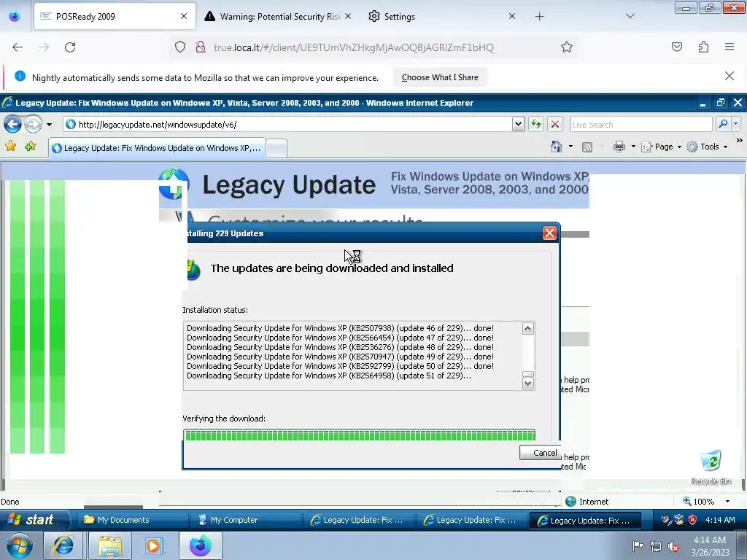Open the Firefox hamburger application menu
The image size is (747, 560).
729,47
